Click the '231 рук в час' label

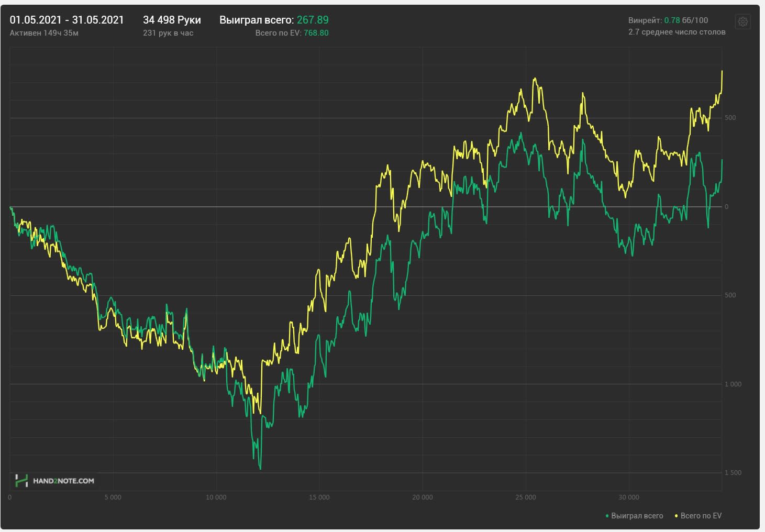click(x=168, y=33)
